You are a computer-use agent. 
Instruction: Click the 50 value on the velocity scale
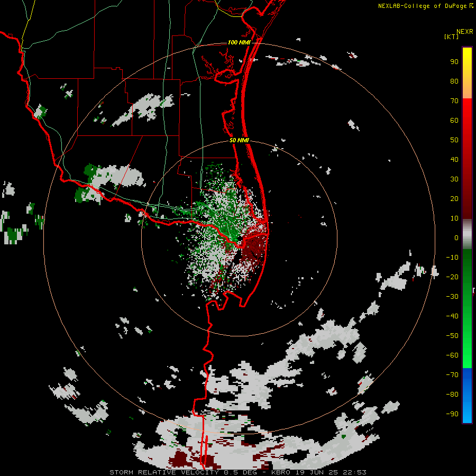pos(454,140)
